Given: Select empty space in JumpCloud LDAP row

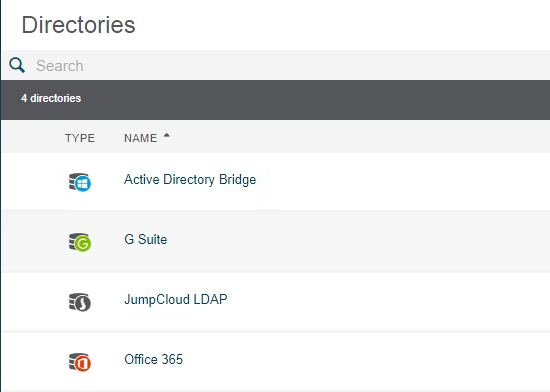Looking at the screenshot, I should 386,302.
